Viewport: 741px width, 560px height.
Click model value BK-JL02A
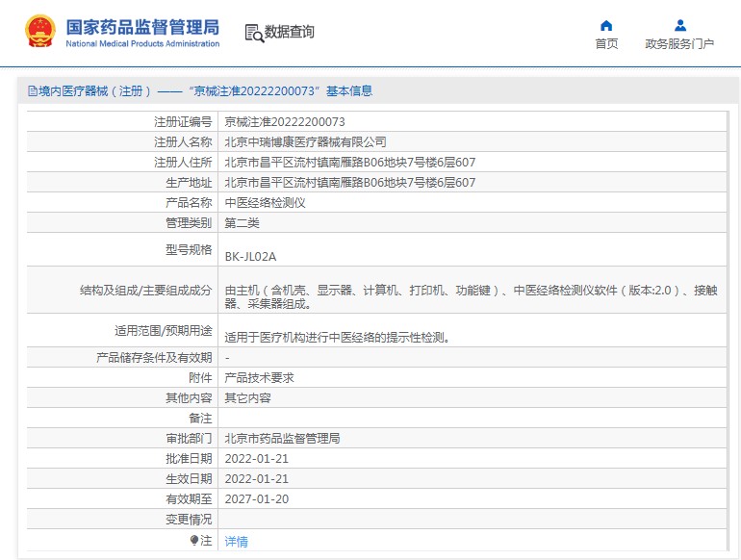250,257
